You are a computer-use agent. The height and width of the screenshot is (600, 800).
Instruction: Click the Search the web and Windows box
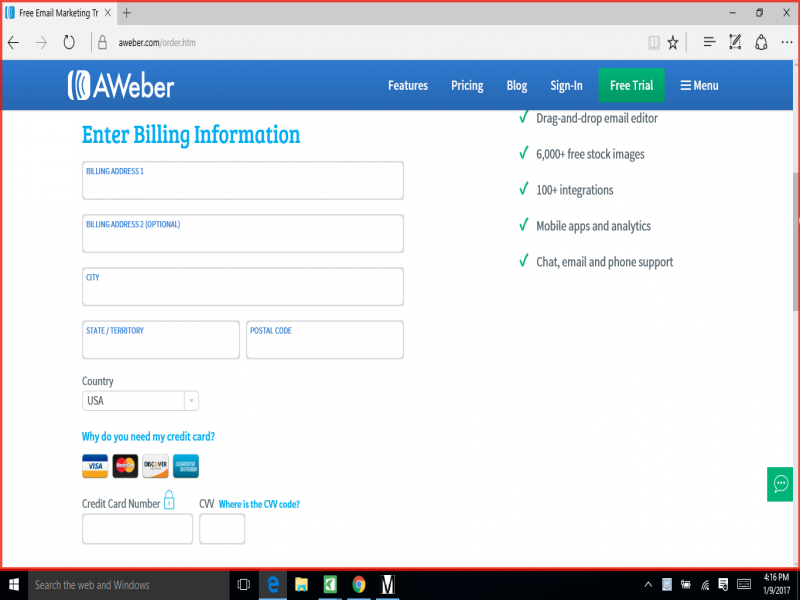[x=129, y=585]
